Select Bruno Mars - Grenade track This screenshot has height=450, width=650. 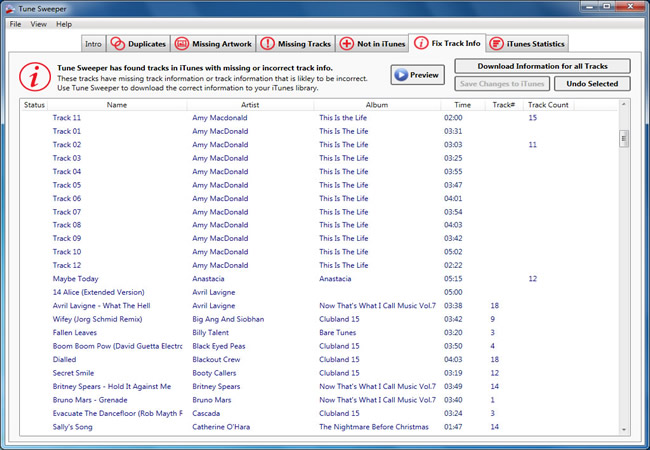(x=318, y=400)
